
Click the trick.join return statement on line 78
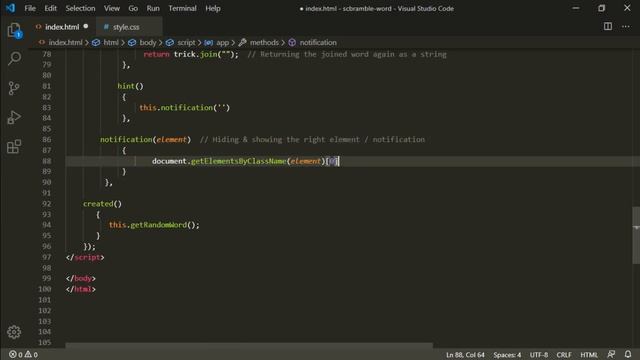click(x=191, y=54)
